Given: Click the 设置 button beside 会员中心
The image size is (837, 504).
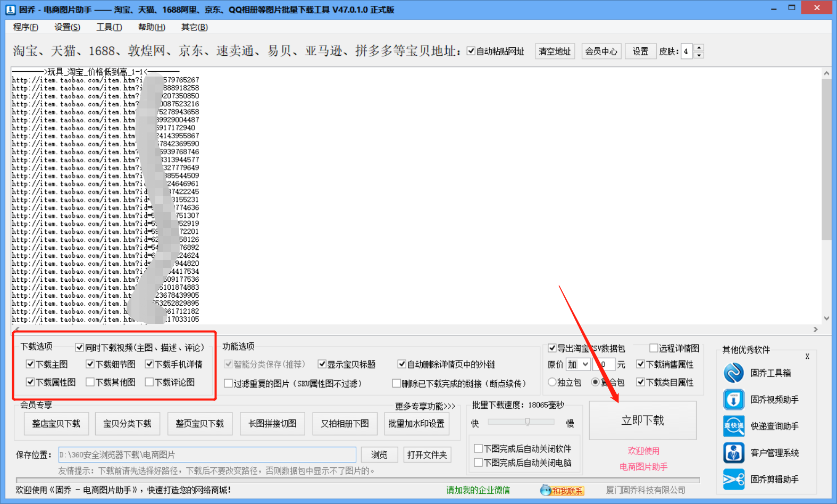Looking at the screenshot, I should 640,51.
